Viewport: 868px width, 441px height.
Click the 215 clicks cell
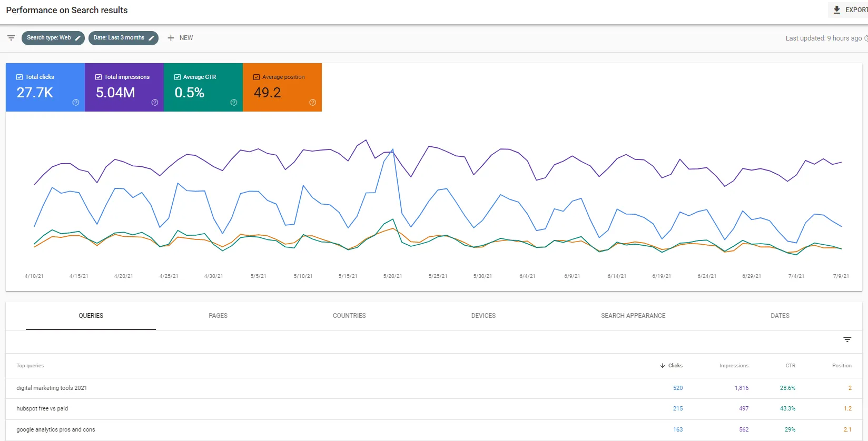[x=678, y=408]
